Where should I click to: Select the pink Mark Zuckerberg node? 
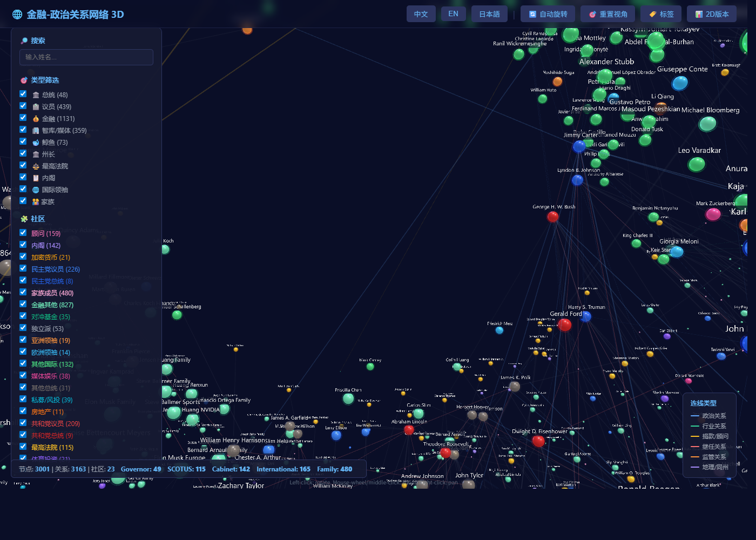[x=713, y=214]
